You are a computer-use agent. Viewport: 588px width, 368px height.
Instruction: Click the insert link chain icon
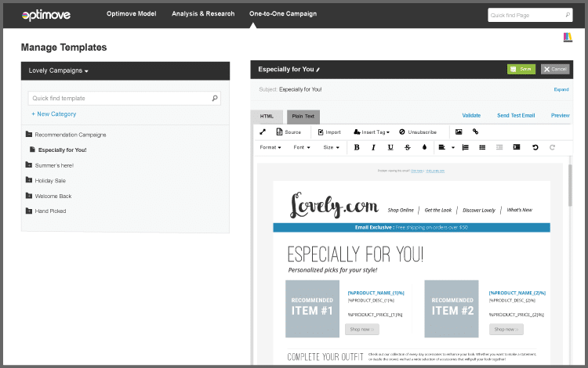coord(476,132)
